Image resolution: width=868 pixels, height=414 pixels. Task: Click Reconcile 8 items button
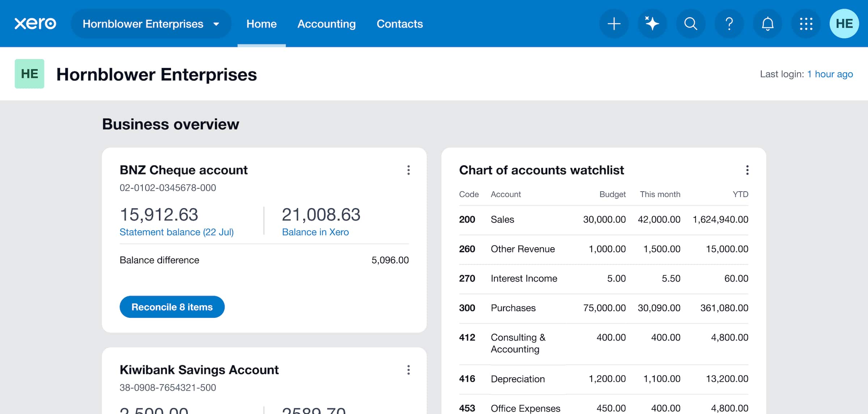172,307
